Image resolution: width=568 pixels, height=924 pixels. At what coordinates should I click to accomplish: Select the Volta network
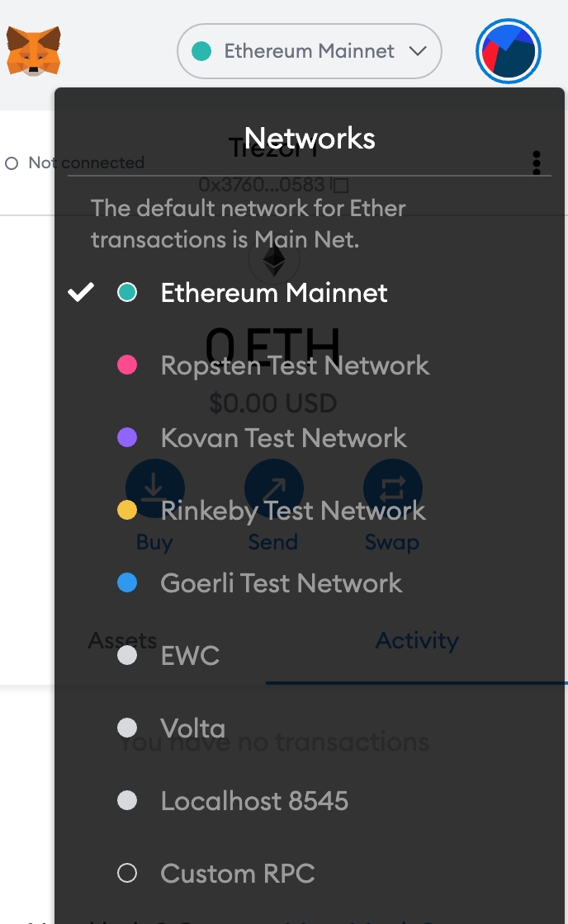(192, 728)
